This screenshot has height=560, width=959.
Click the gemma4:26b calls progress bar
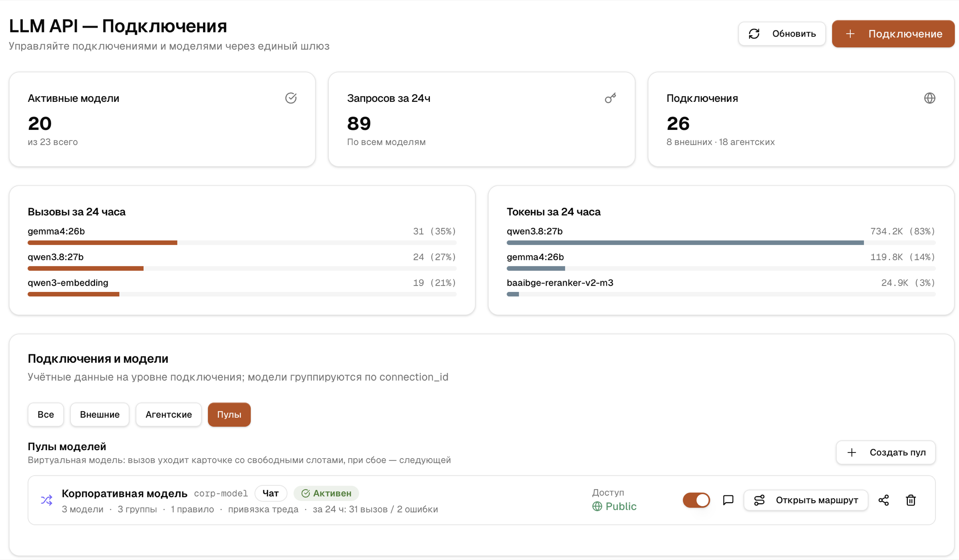[242, 242]
